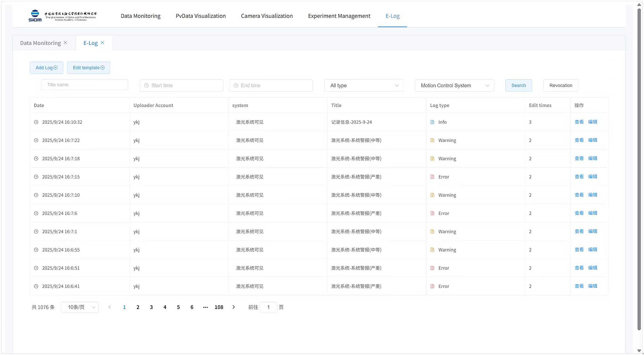Image resolution: width=644 pixels, height=355 pixels.
Task: Focus the Title name input field
Action: pyautogui.click(x=84, y=85)
